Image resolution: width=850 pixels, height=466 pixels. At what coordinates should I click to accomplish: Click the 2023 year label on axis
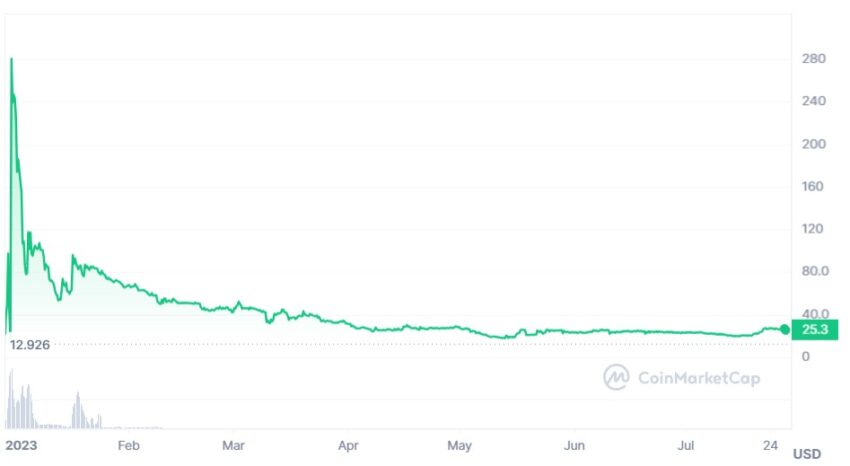pyautogui.click(x=21, y=445)
